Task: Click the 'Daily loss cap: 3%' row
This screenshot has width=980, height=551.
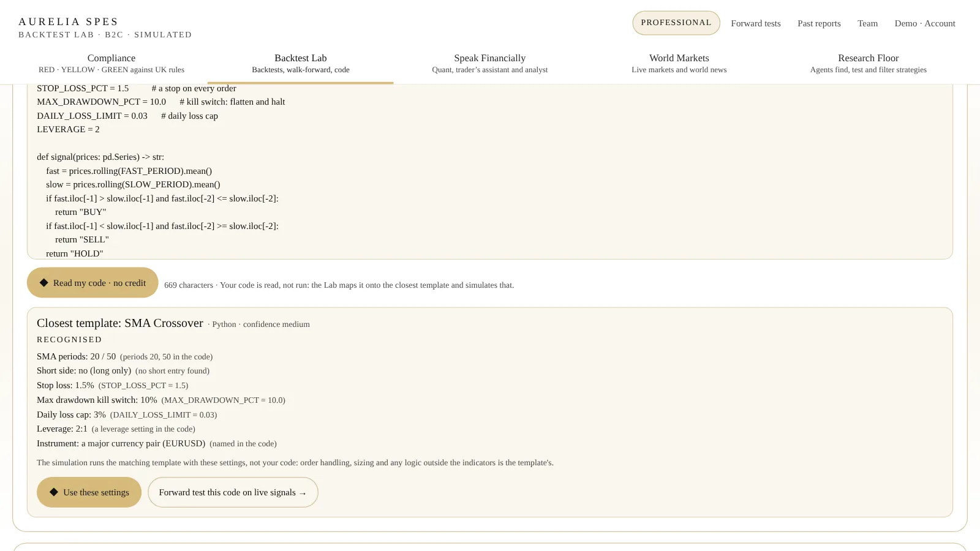Action: tap(127, 414)
